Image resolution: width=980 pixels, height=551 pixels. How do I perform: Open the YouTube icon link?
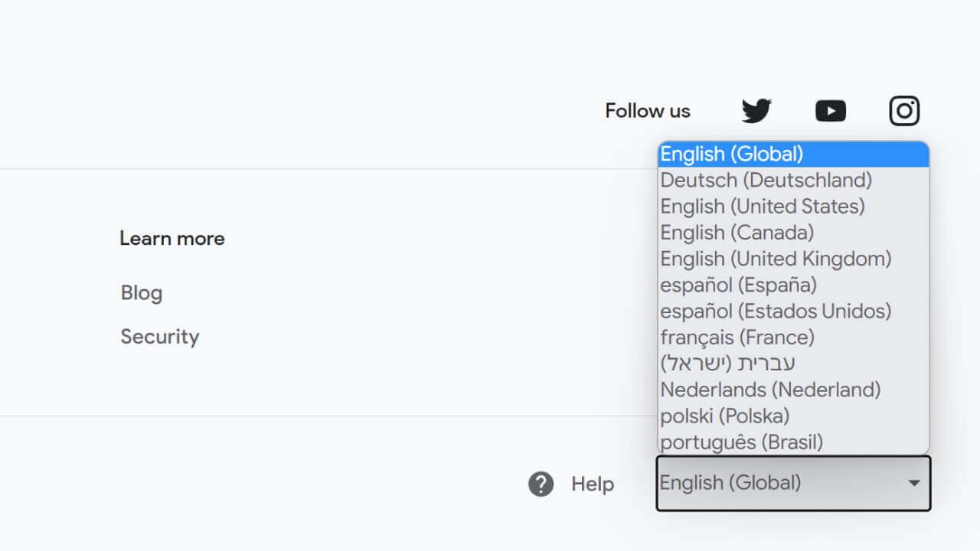pyautogui.click(x=831, y=111)
